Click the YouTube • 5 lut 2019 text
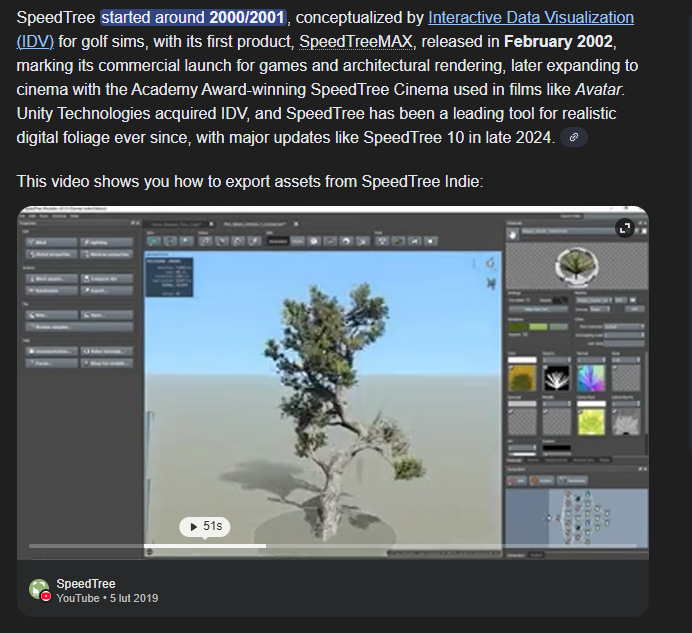The image size is (692, 633). (x=107, y=598)
